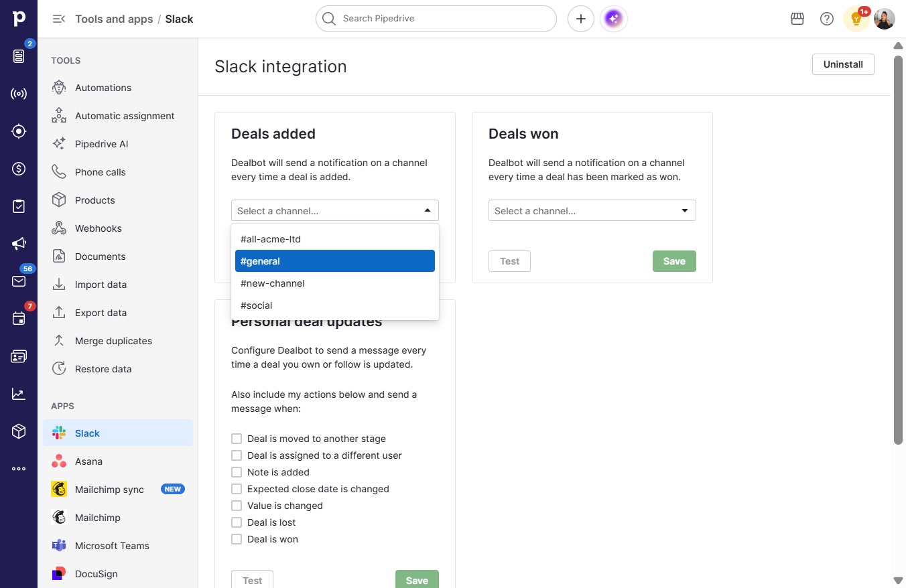Viewport: 906px width, 588px height.
Task: Open Restore data page
Action: pos(118,369)
